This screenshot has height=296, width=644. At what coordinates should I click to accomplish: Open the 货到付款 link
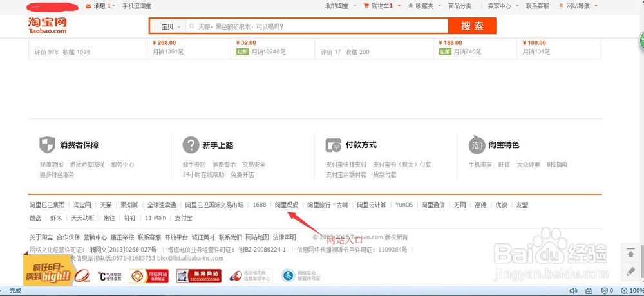click(384, 174)
